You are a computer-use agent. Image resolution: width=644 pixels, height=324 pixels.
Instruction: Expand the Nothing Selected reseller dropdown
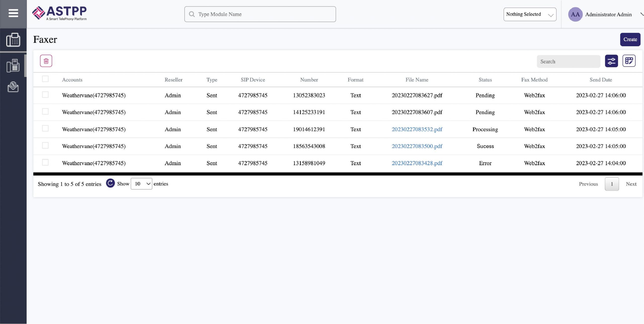[x=530, y=14]
